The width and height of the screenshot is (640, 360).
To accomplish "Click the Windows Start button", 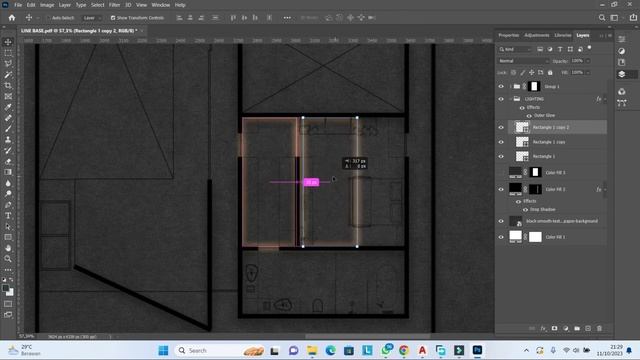I will click(163, 350).
